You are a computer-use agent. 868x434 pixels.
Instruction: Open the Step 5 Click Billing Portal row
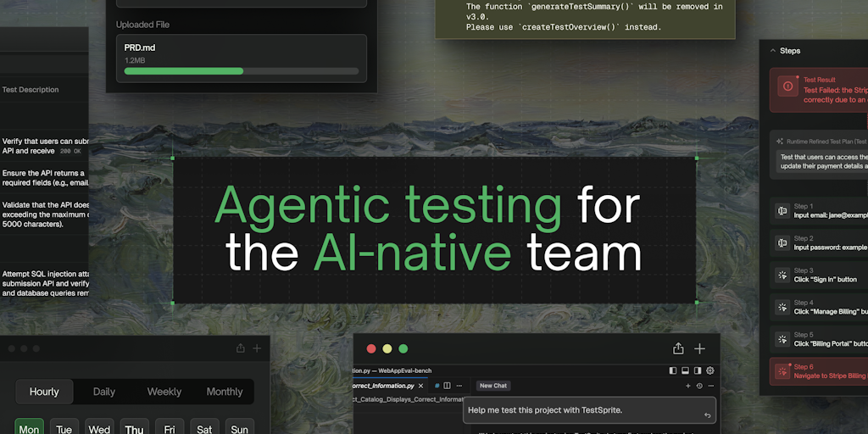(x=819, y=339)
